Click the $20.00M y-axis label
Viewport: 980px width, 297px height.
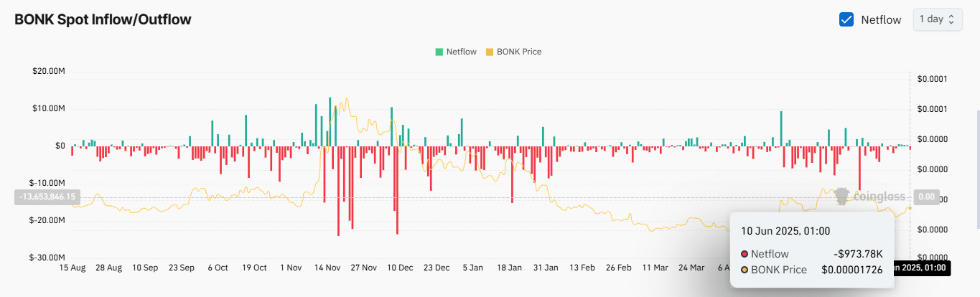(50, 71)
